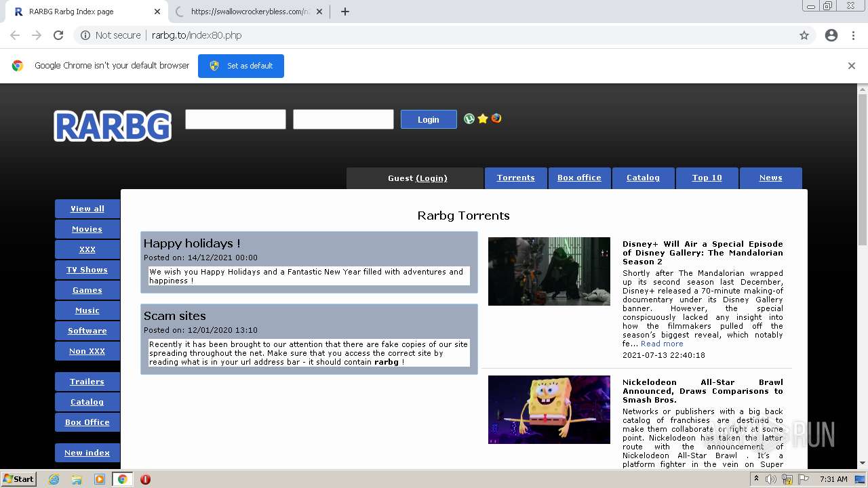Click the Happy holidays ! post title
The height and width of the screenshot is (488, 868).
pos(192,243)
